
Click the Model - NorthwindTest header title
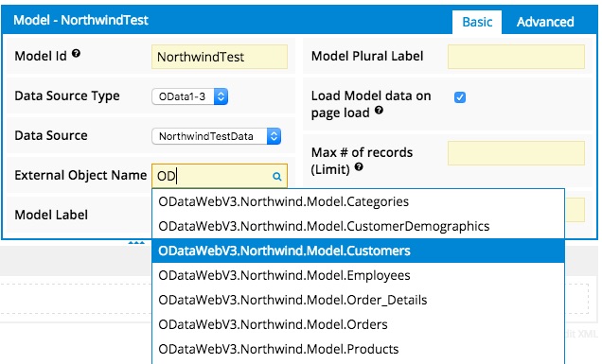tap(80, 20)
